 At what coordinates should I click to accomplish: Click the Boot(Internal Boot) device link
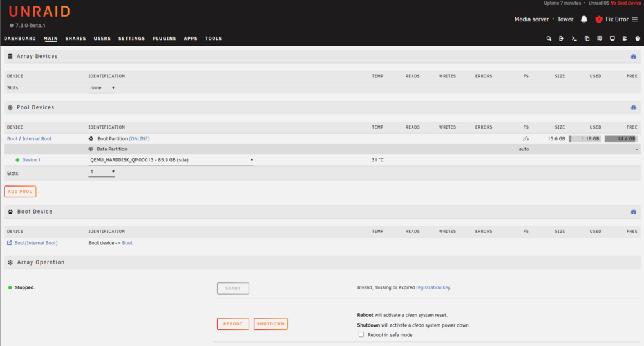tap(36, 243)
